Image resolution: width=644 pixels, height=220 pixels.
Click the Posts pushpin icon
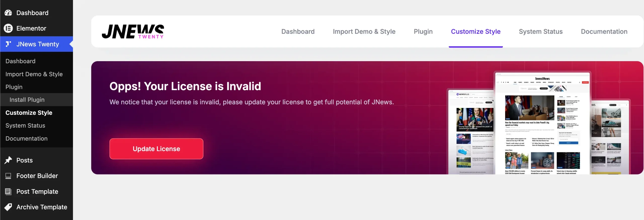(x=8, y=160)
